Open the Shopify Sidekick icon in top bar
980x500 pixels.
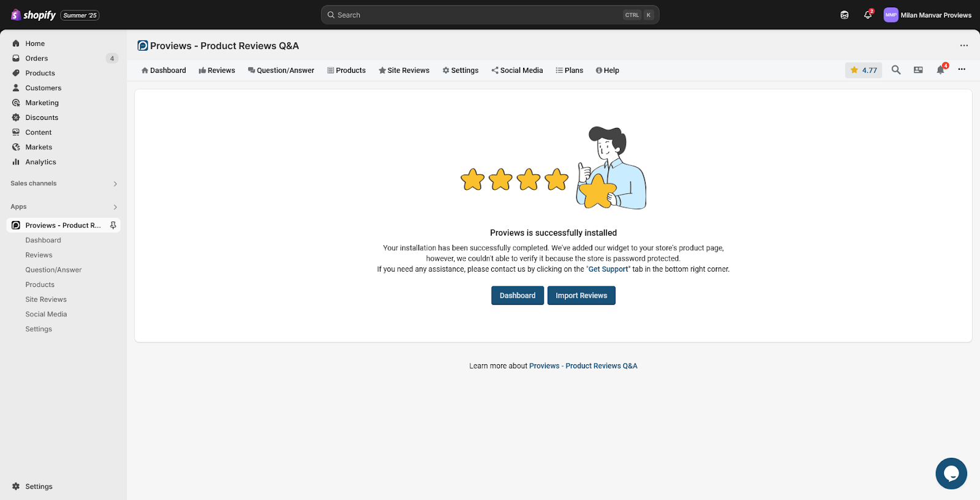click(845, 15)
